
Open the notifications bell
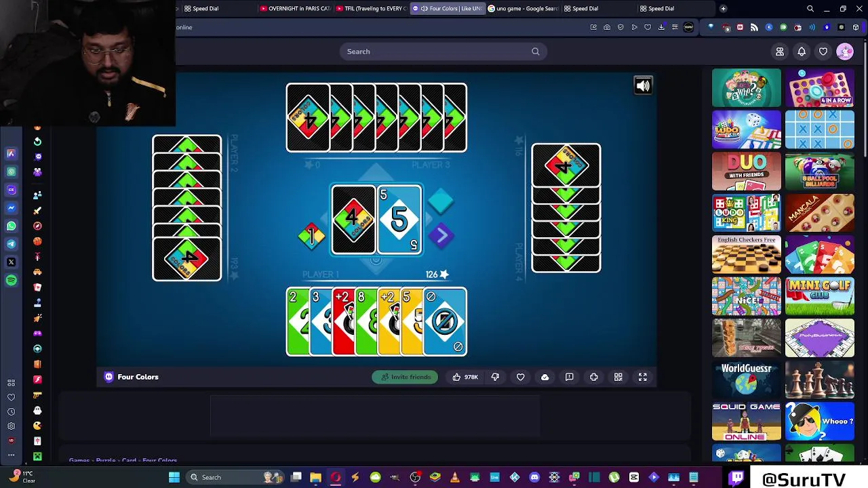(802, 52)
